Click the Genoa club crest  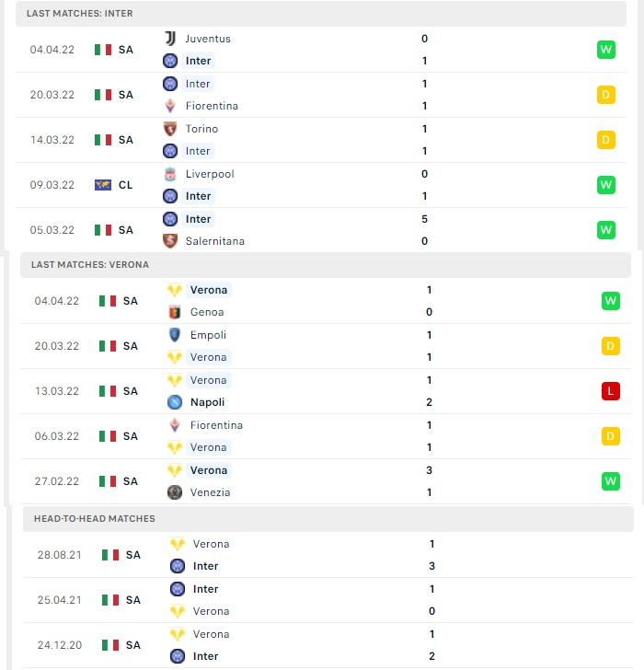pyautogui.click(x=175, y=312)
